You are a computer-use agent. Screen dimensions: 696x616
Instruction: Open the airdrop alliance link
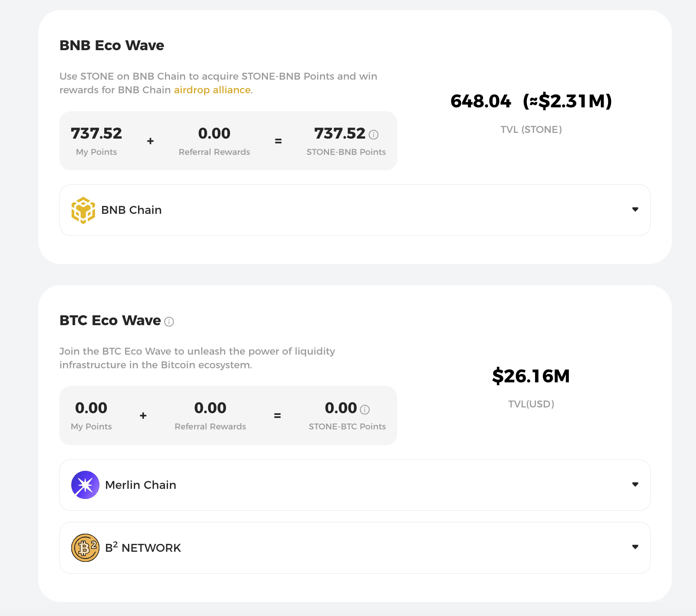(x=212, y=90)
